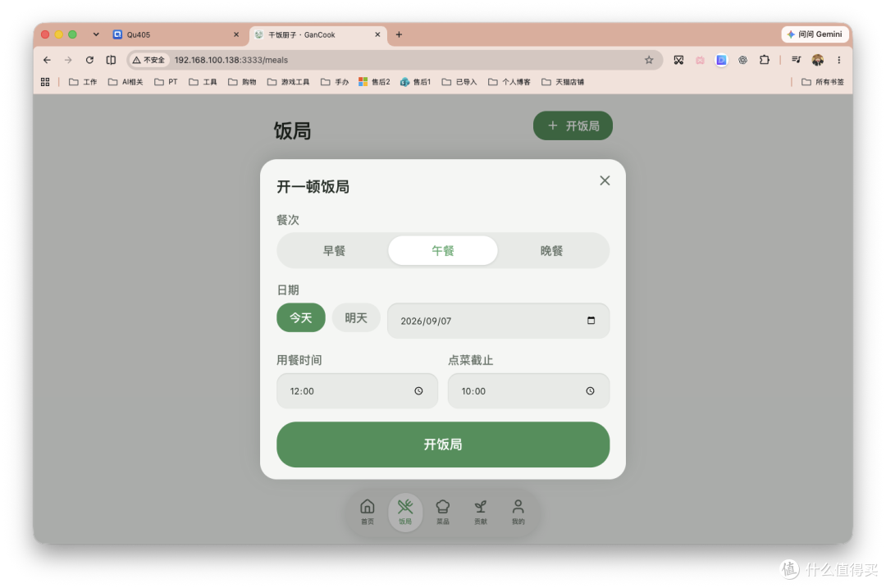Screen dimensions: 886x588
Task: Open the 工具 bookmark folder
Action: 203,82
